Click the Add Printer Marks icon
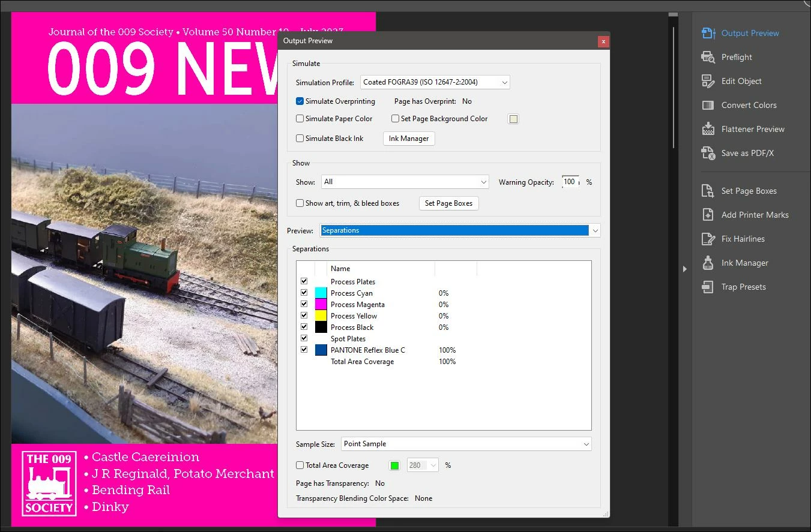811x532 pixels. point(708,215)
